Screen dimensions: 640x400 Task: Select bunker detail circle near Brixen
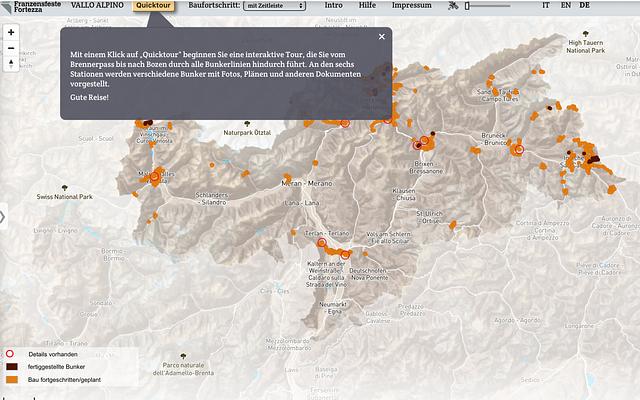(418, 144)
